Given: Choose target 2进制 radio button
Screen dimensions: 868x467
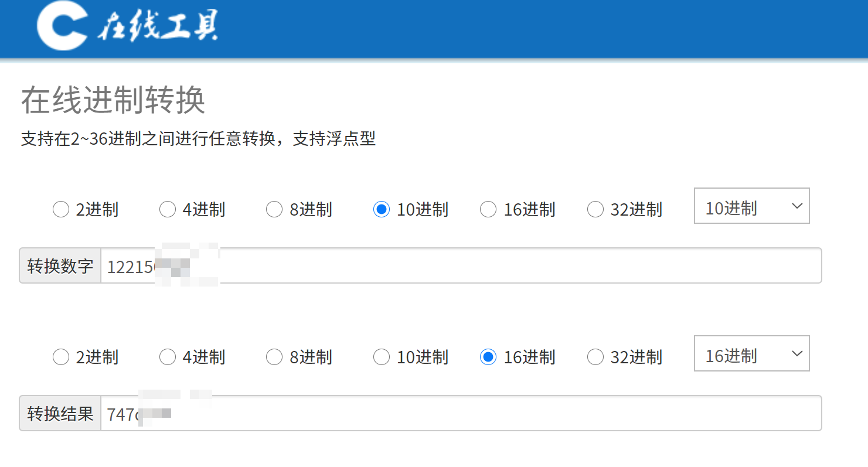Looking at the screenshot, I should tap(61, 357).
